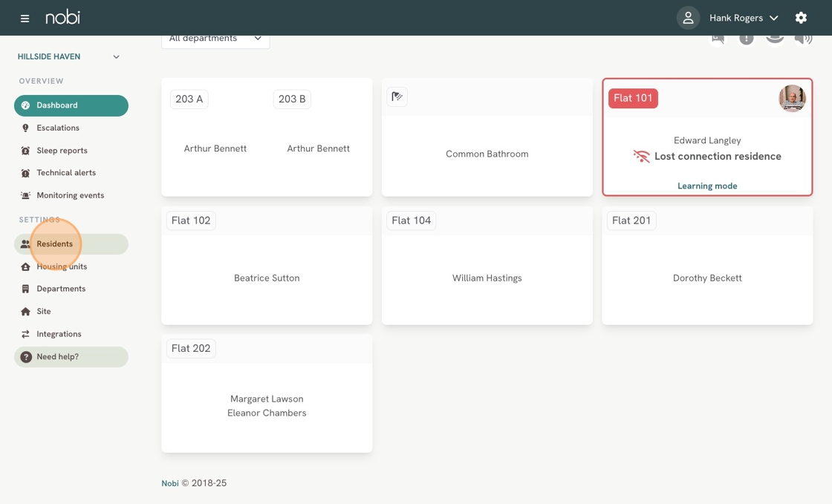Open the Sleep reports page
Screen dimensions: 832x504
pyautogui.click(x=62, y=151)
